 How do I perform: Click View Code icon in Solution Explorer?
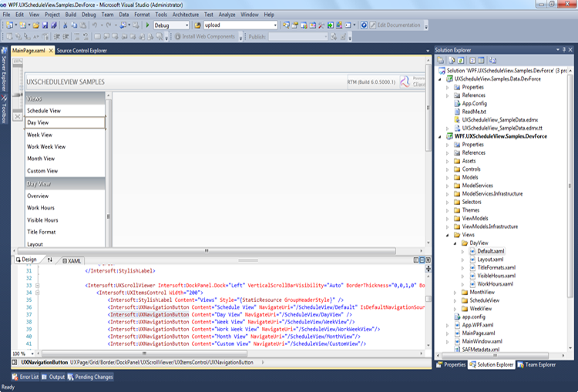pos(472,60)
